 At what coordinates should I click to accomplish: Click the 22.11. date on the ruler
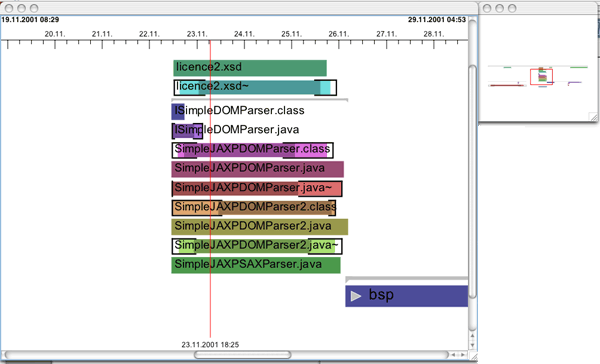[x=149, y=34]
